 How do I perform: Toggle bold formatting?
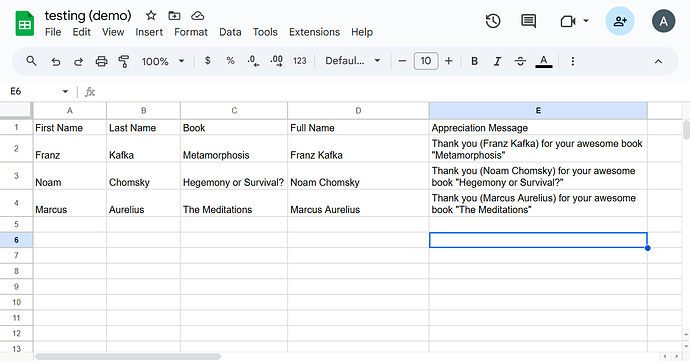[x=474, y=61]
